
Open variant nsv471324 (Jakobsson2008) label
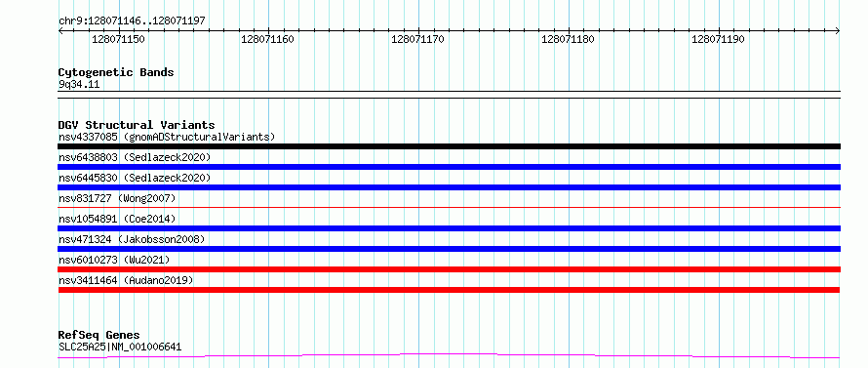tap(132, 239)
